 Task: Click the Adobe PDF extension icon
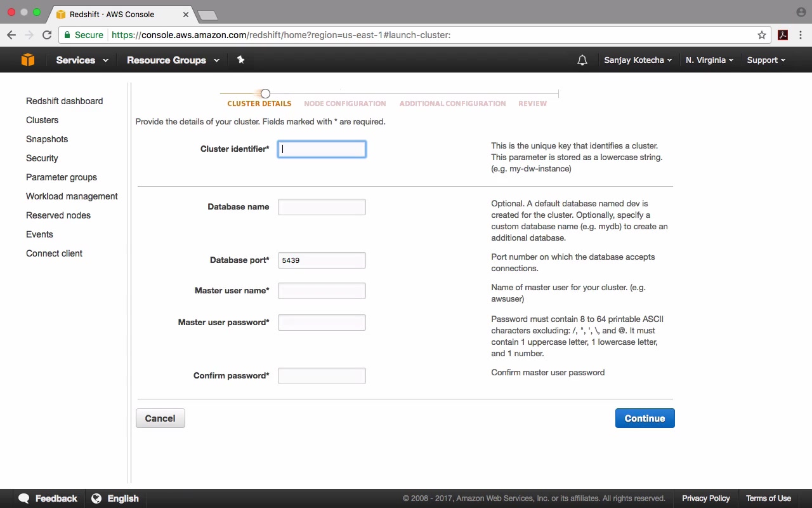point(783,35)
